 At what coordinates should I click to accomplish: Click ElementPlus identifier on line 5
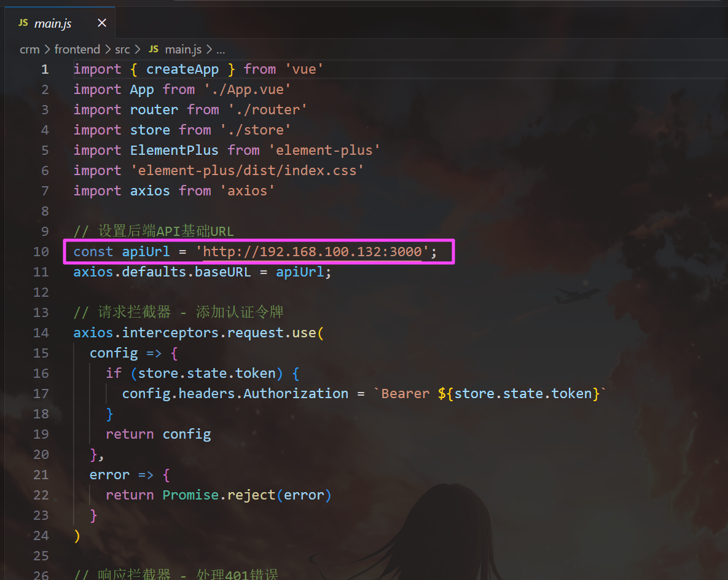point(174,150)
